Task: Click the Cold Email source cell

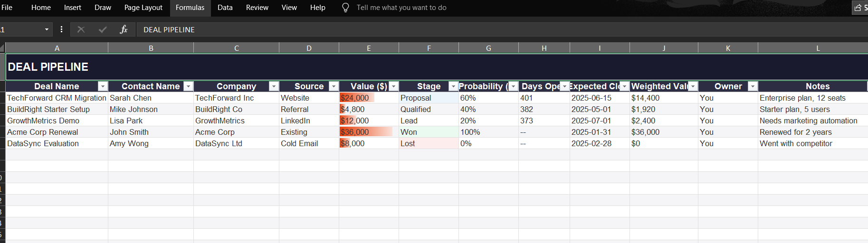Action: click(x=309, y=143)
